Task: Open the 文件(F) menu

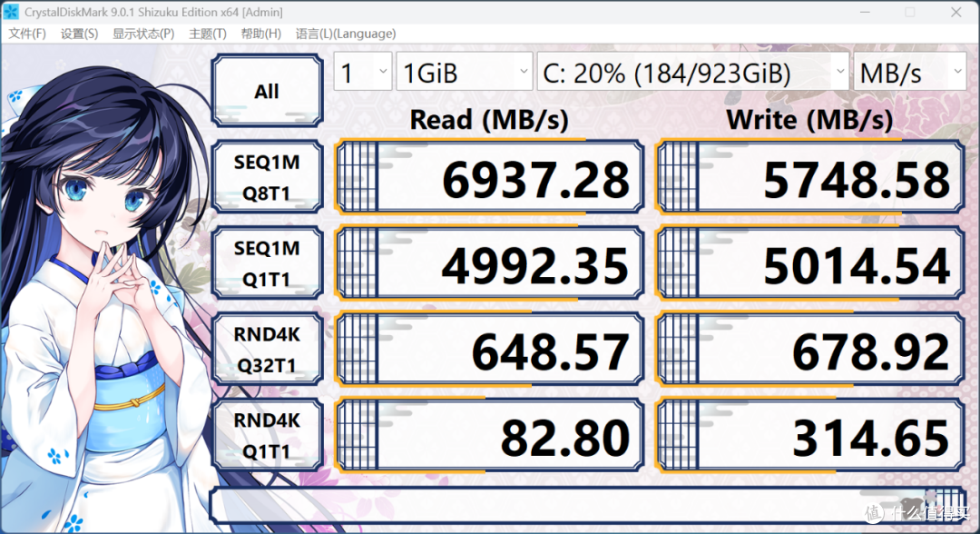Action: 27,34
